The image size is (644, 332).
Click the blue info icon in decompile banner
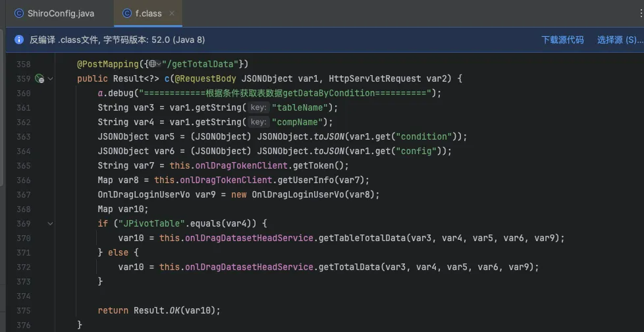(19, 40)
